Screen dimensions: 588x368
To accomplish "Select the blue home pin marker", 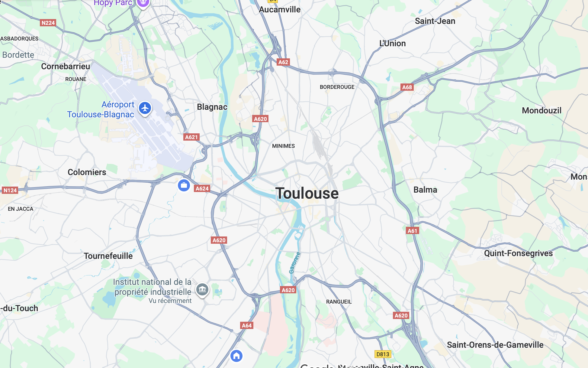I will point(236,356).
